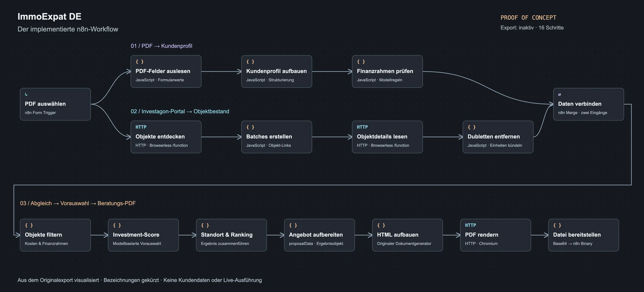The width and height of the screenshot is (644, 292).
Task: Select the Investment-Score node title
Action: click(x=136, y=235)
